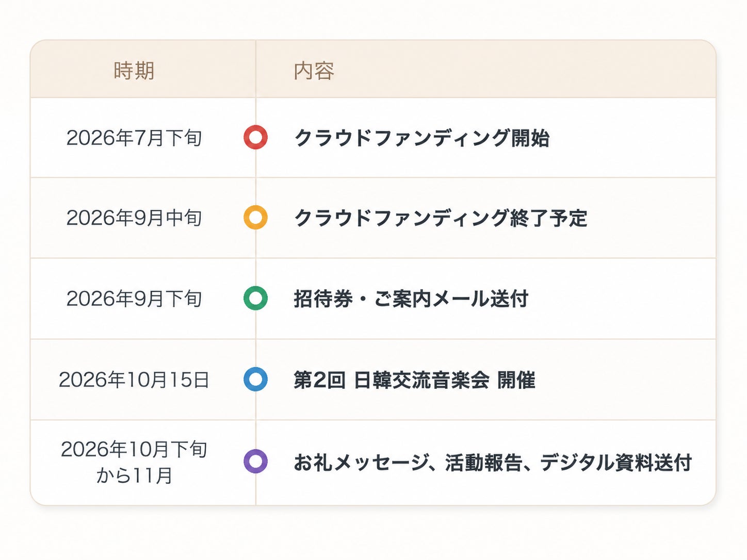Click デジタル資料送付 at end of last row
This screenshot has width=747, height=560.
(616, 462)
